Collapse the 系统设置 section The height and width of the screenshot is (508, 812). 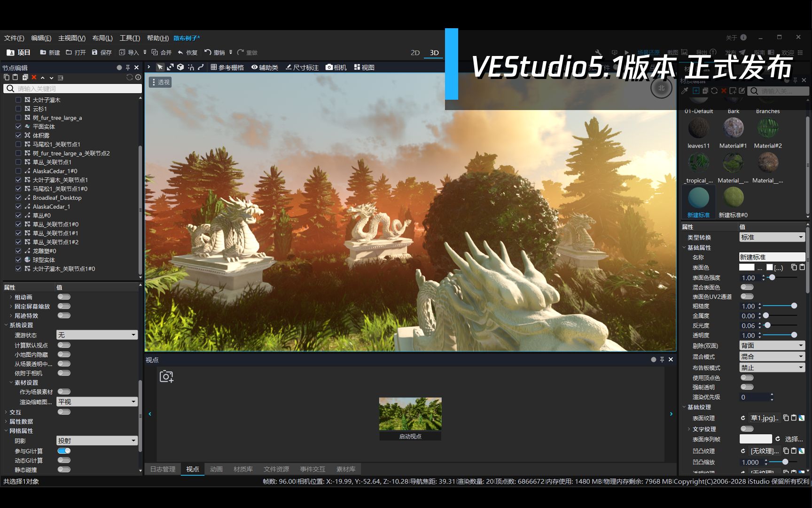(x=6, y=325)
